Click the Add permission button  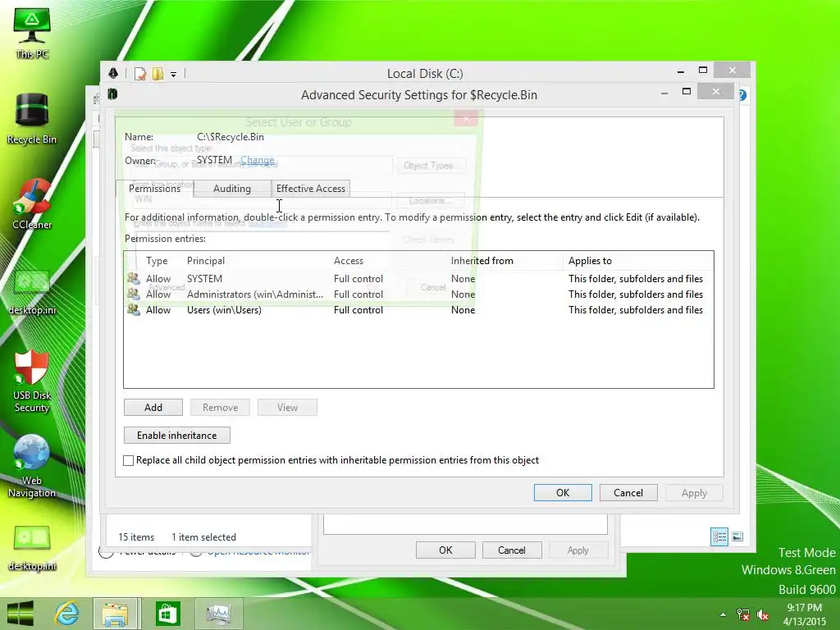(153, 408)
